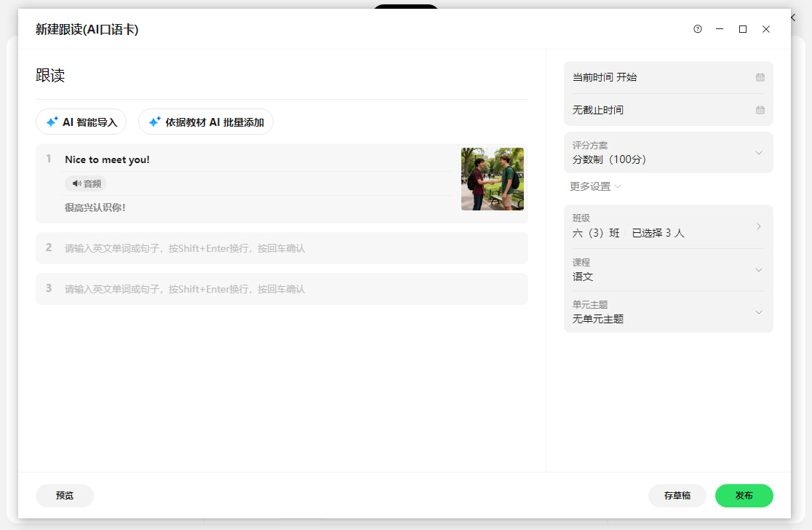Open the 单元主题 dropdown
The height and width of the screenshot is (530, 812).
point(668,312)
